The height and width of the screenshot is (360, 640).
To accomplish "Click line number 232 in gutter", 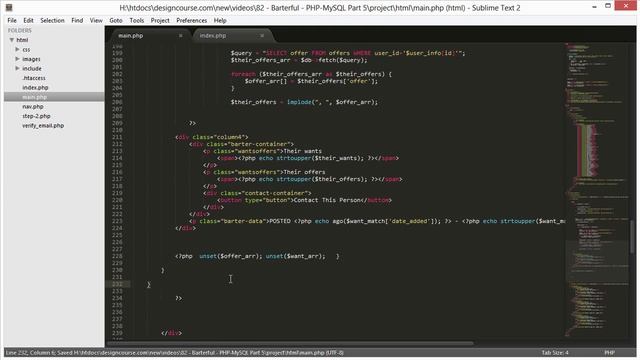I will (x=117, y=284).
